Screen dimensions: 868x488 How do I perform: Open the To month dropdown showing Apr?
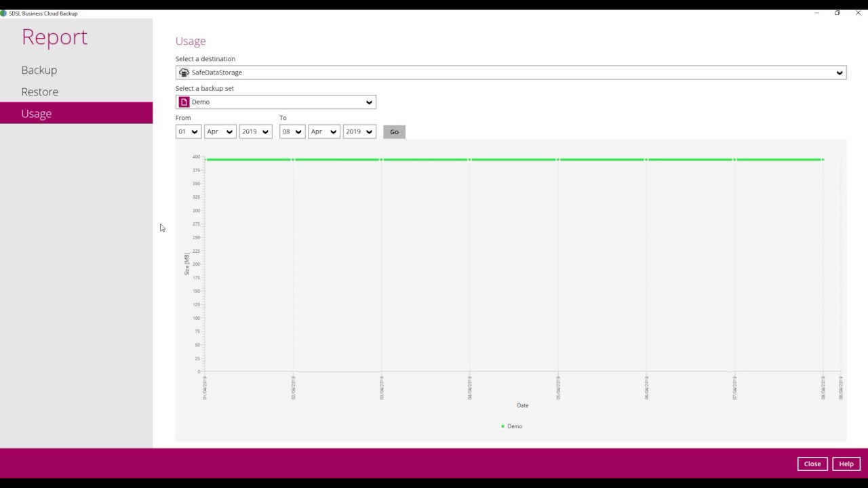click(323, 131)
